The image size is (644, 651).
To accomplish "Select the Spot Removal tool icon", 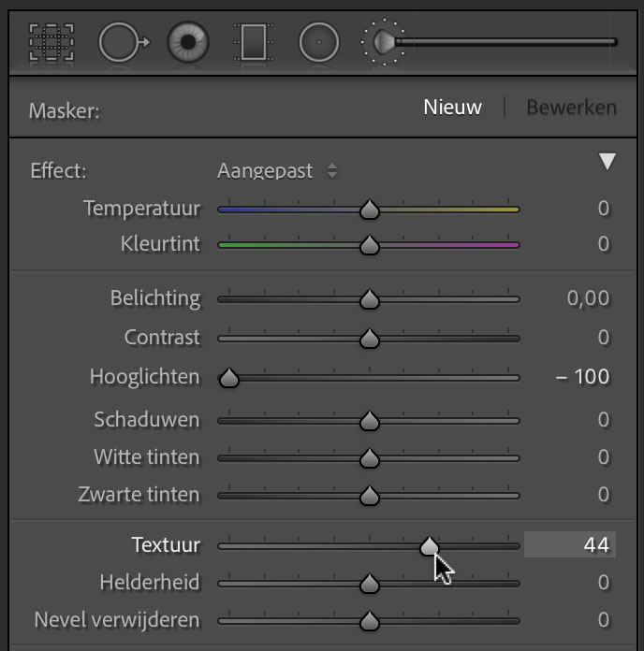I will [x=124, y=42].
